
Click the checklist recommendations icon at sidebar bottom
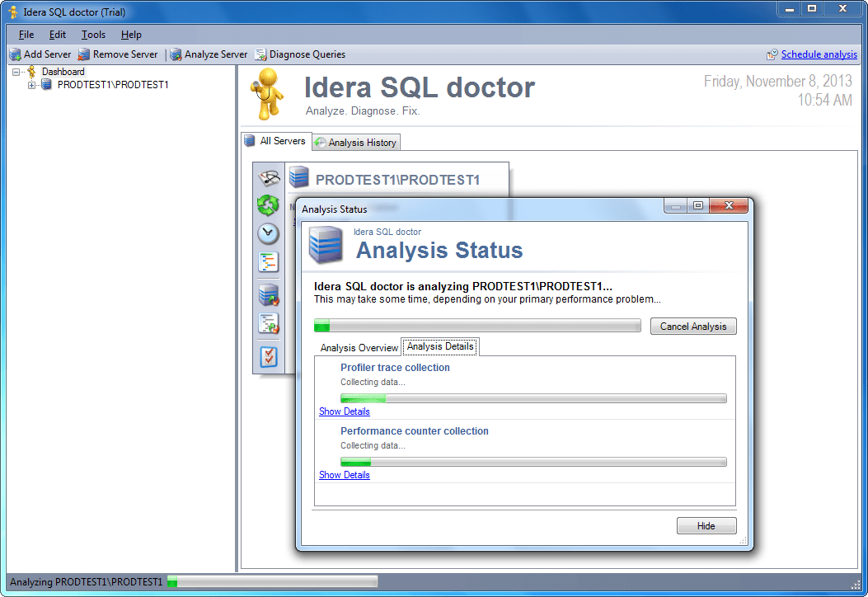268,356
